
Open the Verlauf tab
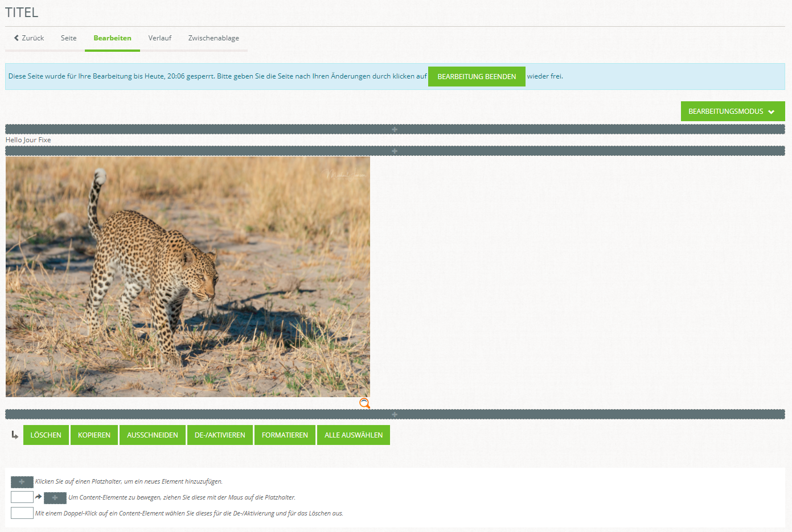point(159,38)
